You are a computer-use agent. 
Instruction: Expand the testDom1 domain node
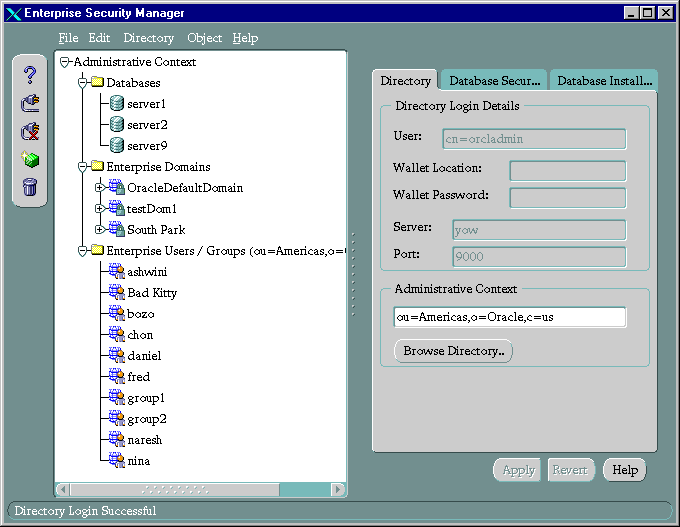99,209
